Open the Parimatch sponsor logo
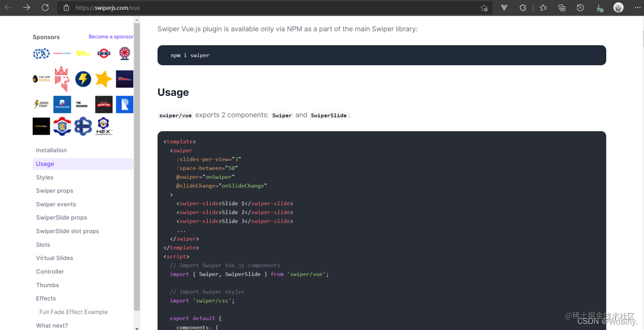Viewport: 644px width, 330px height. (x=83, y=53)
